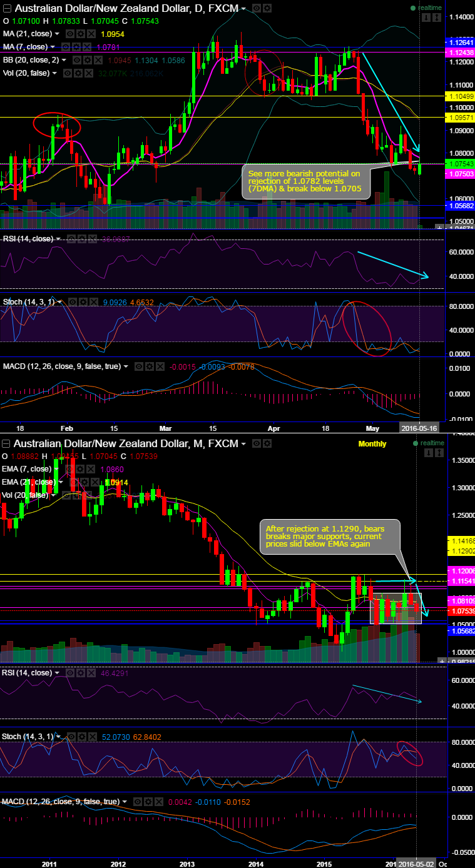Image resolution: width=475 pixels, height=868 pixels.
Task: Hide daily RSI (14, close) via eye
Action: coord(71,239)
